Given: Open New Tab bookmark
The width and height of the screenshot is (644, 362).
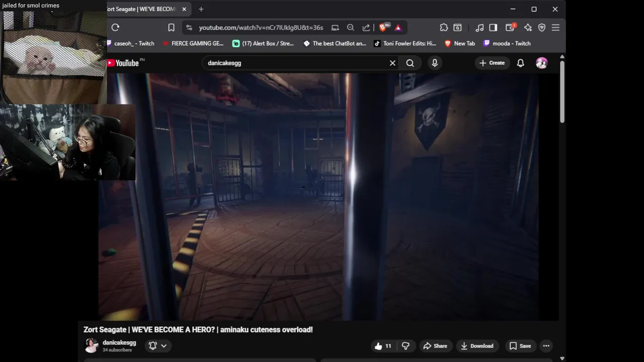Looking at the screenshot, I should 460,44.
